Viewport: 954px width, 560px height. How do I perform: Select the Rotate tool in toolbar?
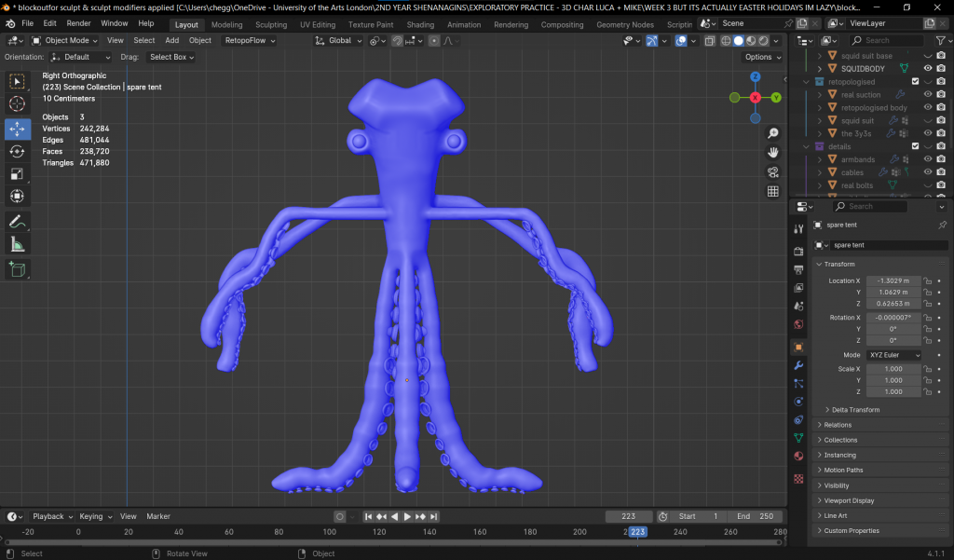tap(18, 151)
